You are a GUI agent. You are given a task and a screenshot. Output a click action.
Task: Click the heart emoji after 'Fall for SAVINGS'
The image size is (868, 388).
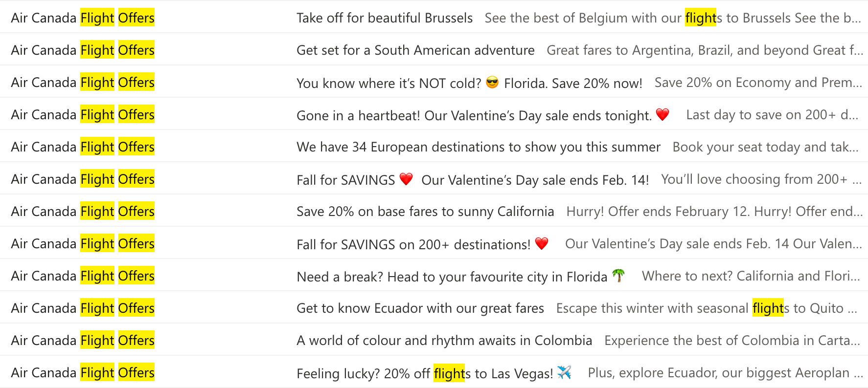[406, 179]
